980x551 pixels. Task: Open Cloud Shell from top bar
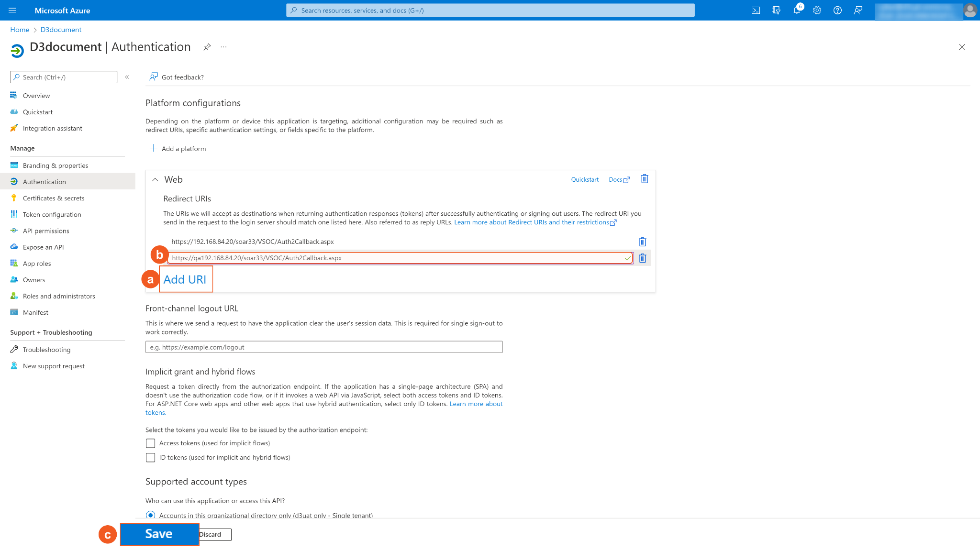(x=756, y=11)
